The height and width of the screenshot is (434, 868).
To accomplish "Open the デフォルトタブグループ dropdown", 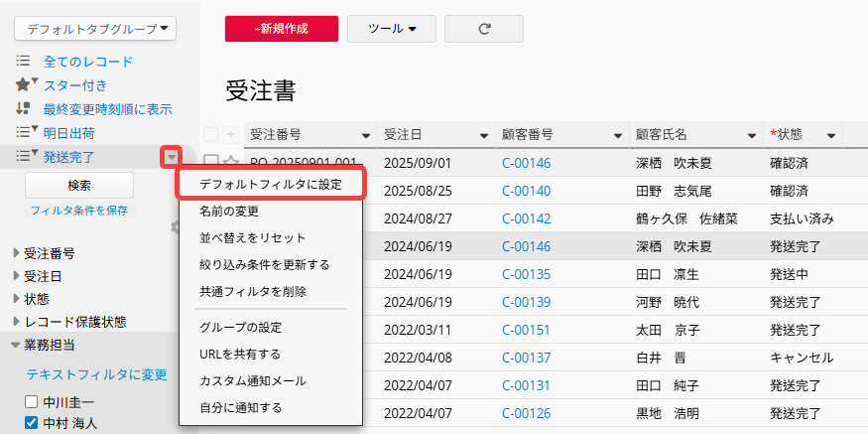I will 96,29.
